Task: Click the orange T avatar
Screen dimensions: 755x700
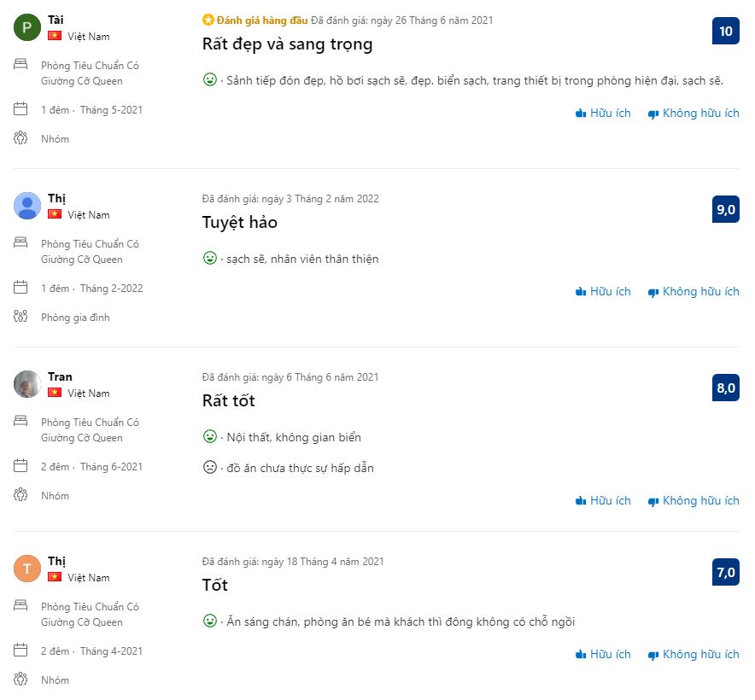Action: click(x=27, y=569)
